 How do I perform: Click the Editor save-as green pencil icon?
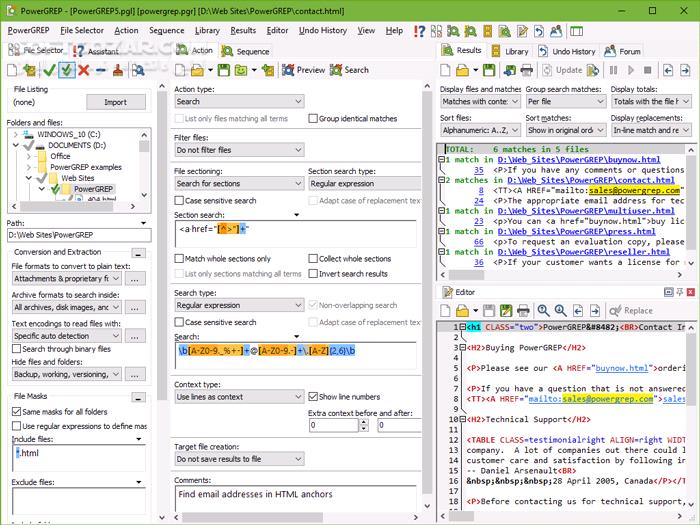(x=506, y=310)
